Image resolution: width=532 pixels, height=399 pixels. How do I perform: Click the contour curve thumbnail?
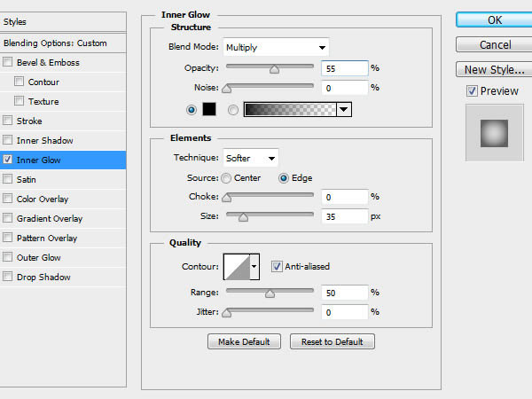237,267
